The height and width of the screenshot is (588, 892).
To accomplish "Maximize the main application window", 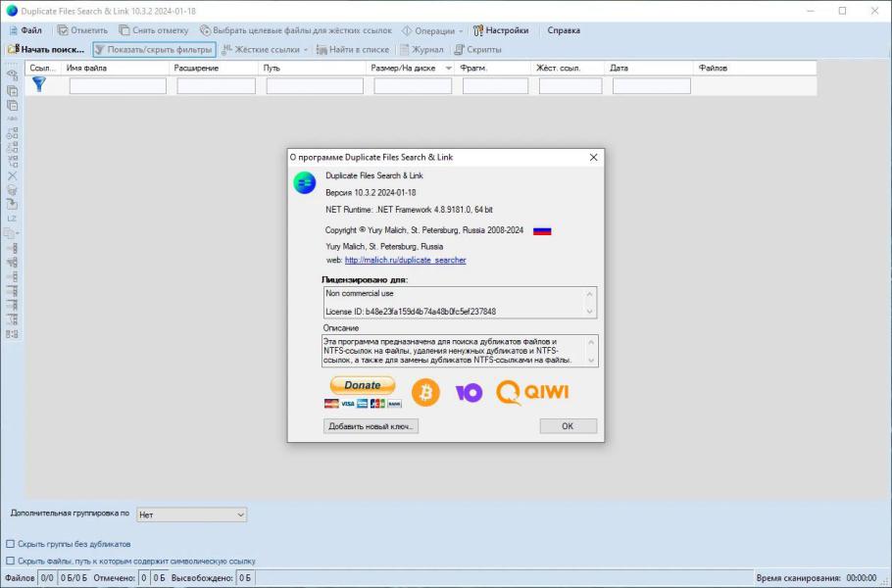I will [843, 11].
